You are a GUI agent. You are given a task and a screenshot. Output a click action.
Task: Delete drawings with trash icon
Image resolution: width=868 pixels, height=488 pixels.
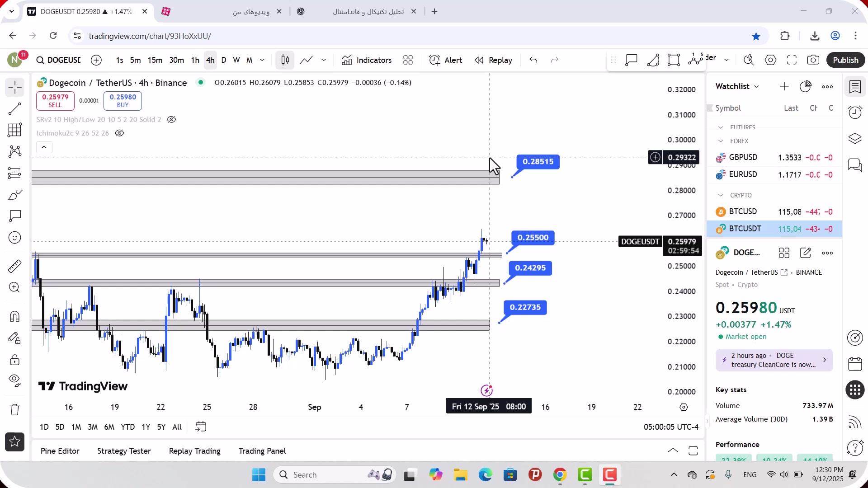[x=15, y=410]
